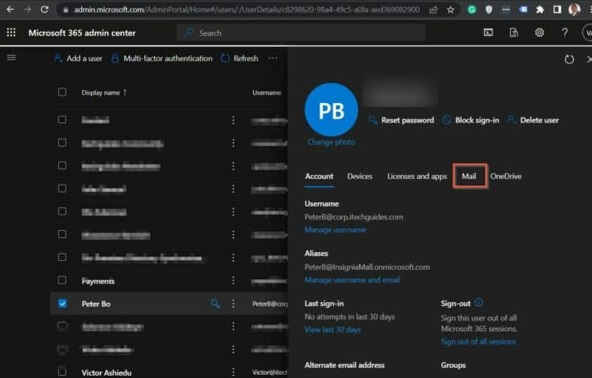Click Manage username link
The width and height of the screenshot is (592, 378).
pos(335,230)
